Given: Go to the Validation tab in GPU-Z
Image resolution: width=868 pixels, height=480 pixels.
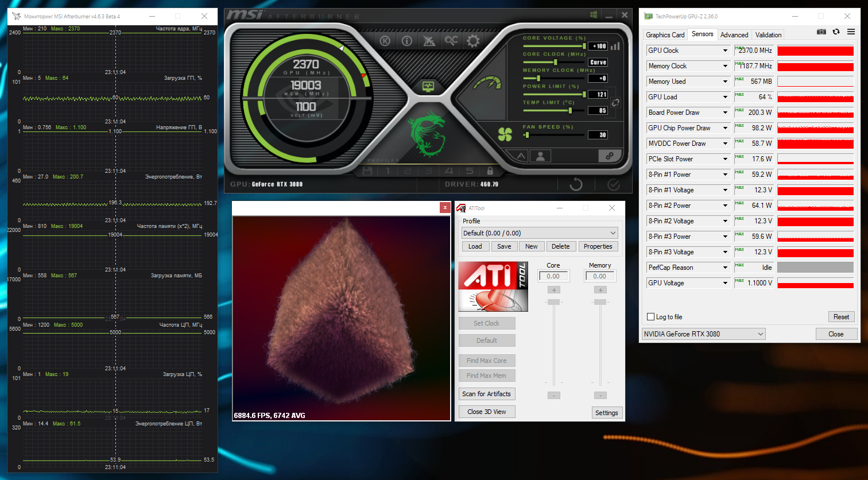Looking at the screenshot, I should pyautogui.click(x=768, y=35).
